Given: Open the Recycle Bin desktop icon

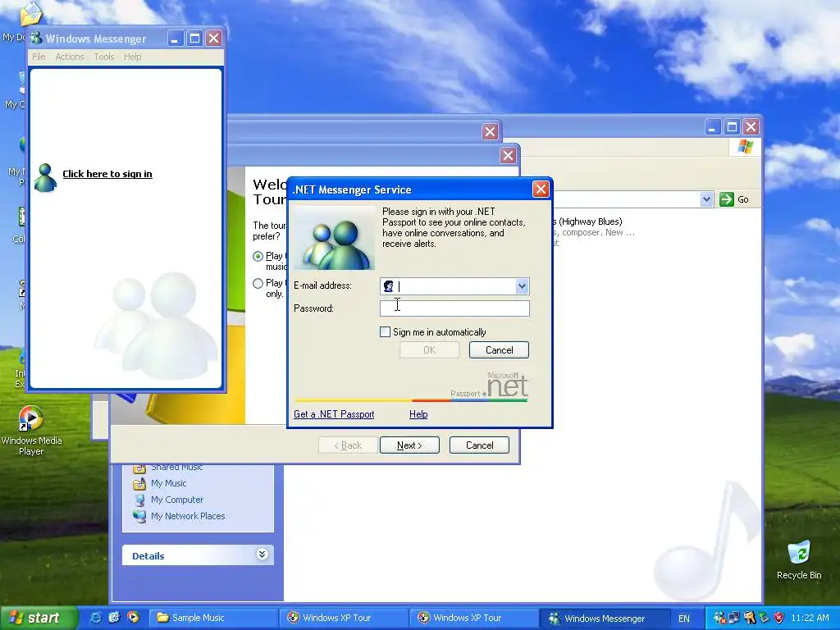Looking at the screenshot, I should 799,560.
